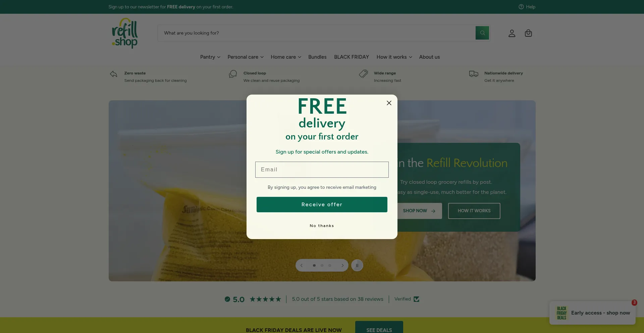Select the third slide dot
The width and height of the screenshot is (644, 333).
(x=330, y=265)
